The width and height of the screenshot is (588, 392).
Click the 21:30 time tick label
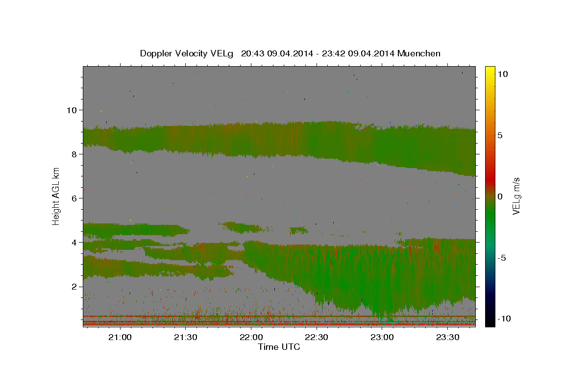click(185, 337)
